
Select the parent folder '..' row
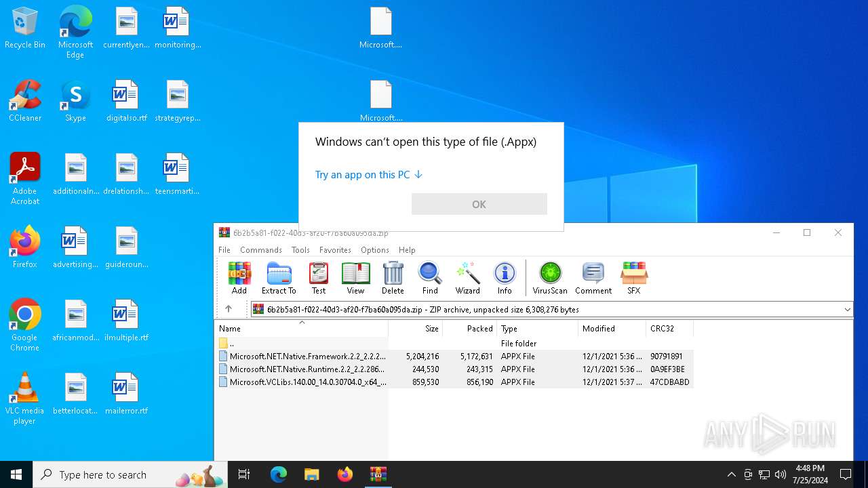tap(454, 344)
